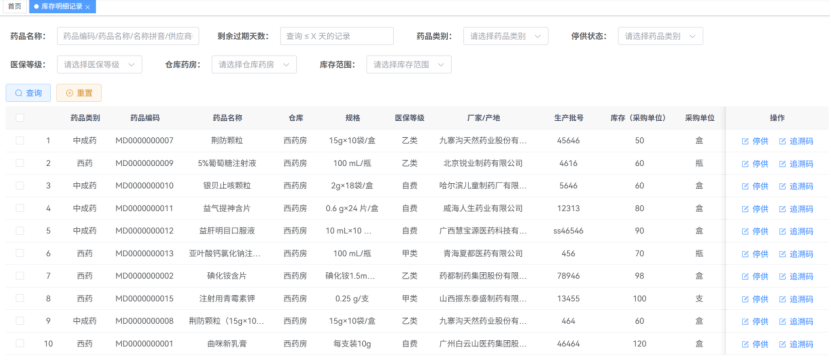The width and height of the screenshot is (831, 360).
Task: Open the 停供状态 dropdown
Action: click(x=660, y=36)
